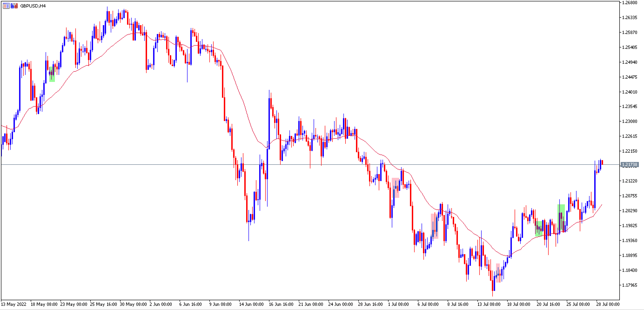Click the 1.23545 price scale label

click(630, 107)
